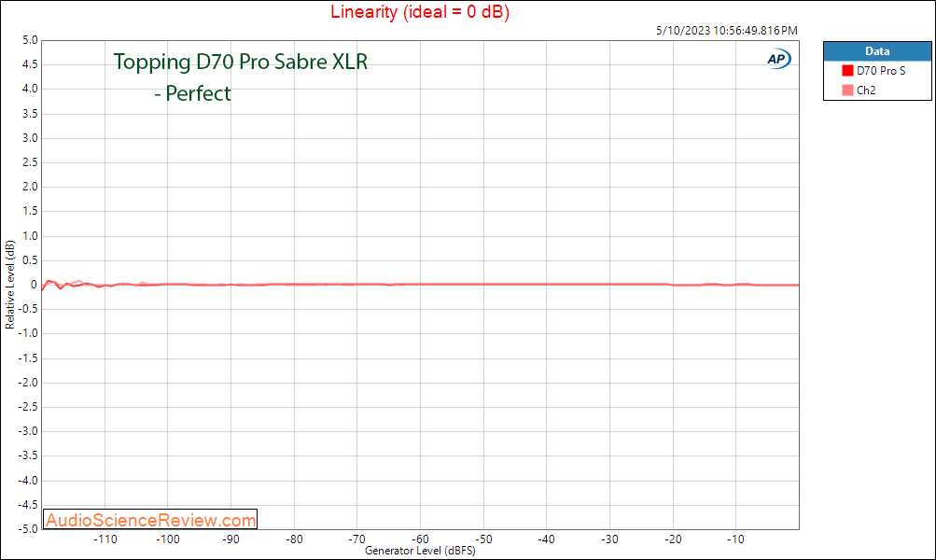The image size is (936, 560).
Task: Click the -90 x-axis tick label
Action: tap(231, 539)
